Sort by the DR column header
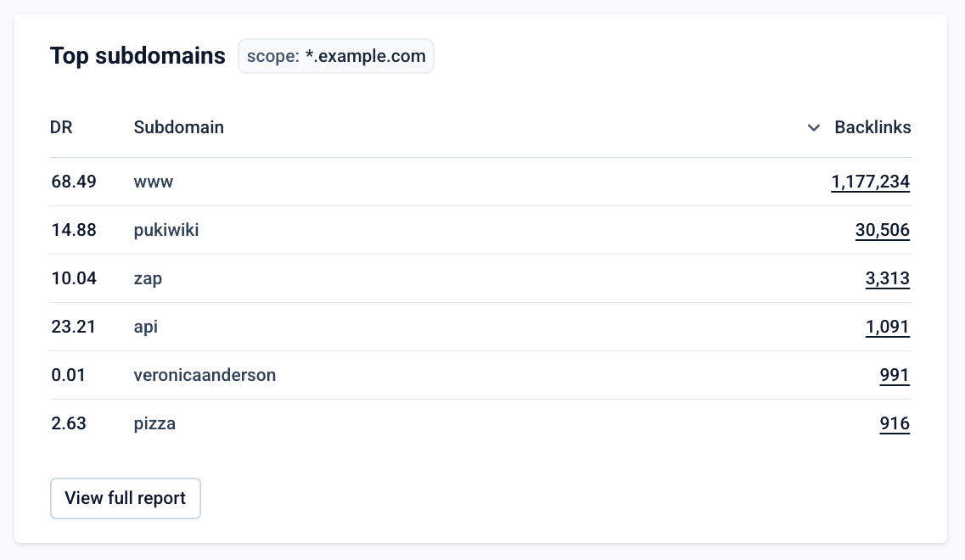Image resolution: width=965 pixels, height=560 pixels. pyautogui.click(x=61, y=127)
